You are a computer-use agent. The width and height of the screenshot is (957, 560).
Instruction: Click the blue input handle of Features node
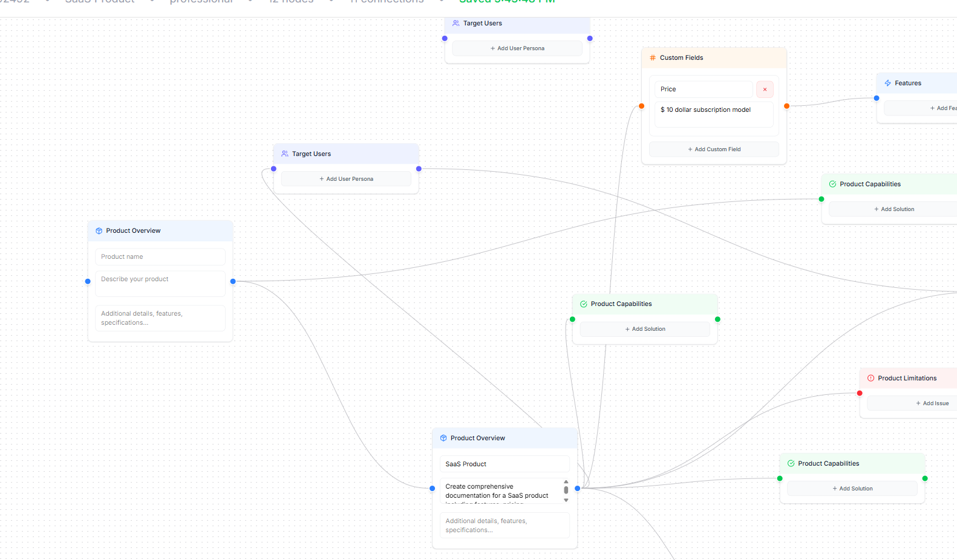877,99
